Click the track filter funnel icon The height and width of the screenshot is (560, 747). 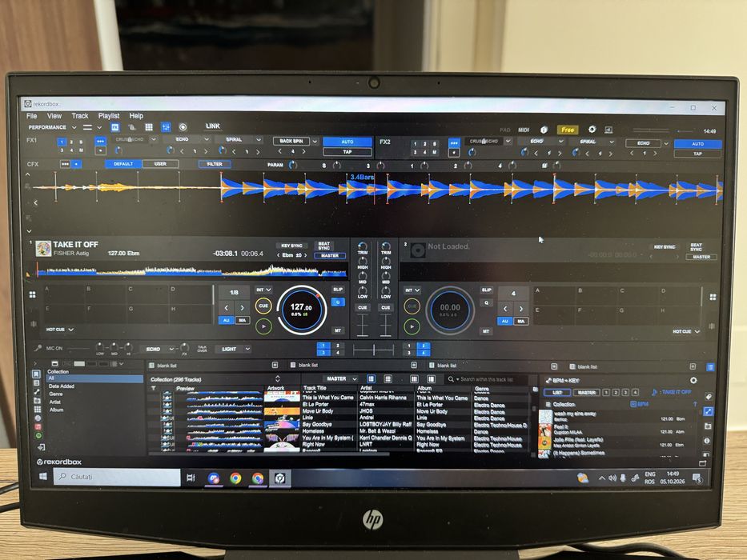[154, 389]
